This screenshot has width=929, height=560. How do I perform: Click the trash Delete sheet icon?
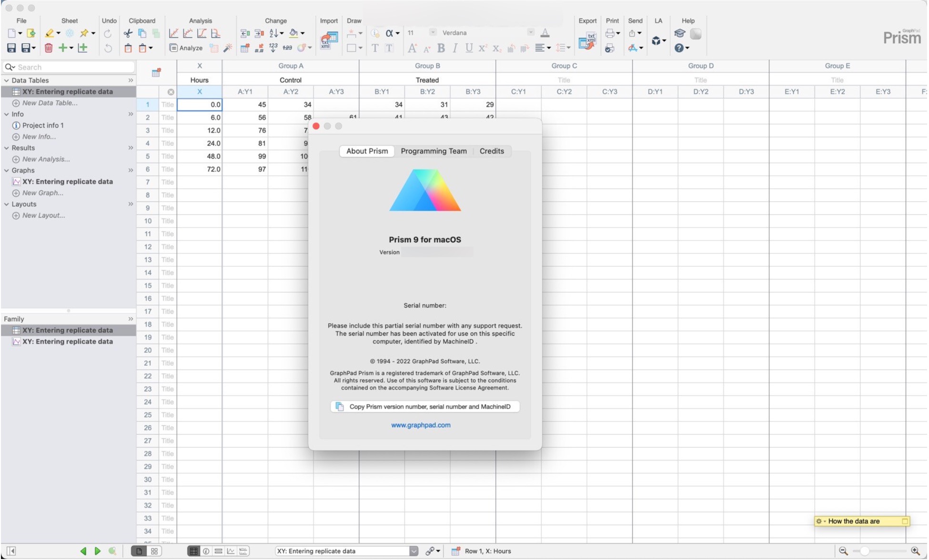pos(48,48)
